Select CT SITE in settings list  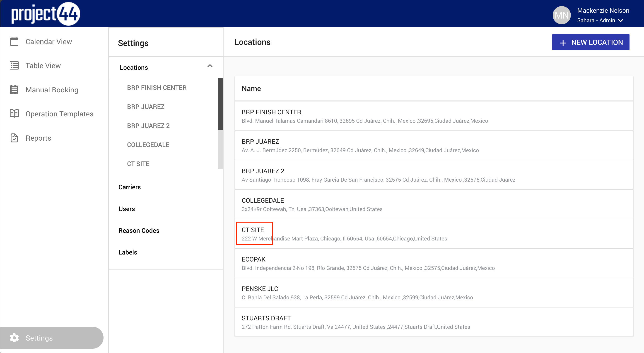(138, 164)
